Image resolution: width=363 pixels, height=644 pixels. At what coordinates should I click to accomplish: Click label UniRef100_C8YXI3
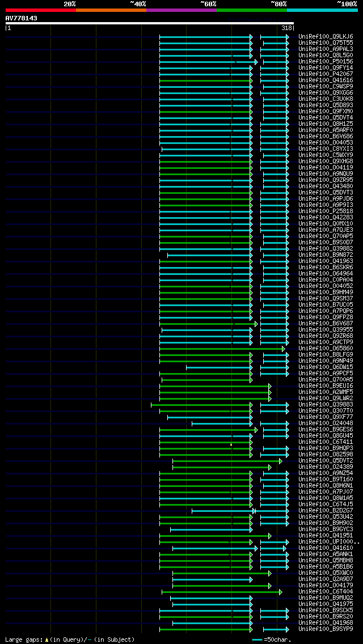[326, 149]
